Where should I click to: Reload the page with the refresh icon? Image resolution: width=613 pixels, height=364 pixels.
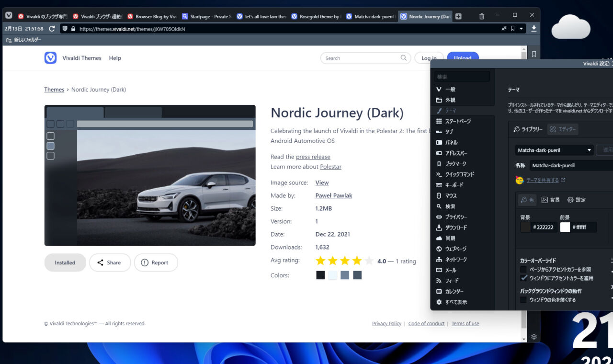52,29
